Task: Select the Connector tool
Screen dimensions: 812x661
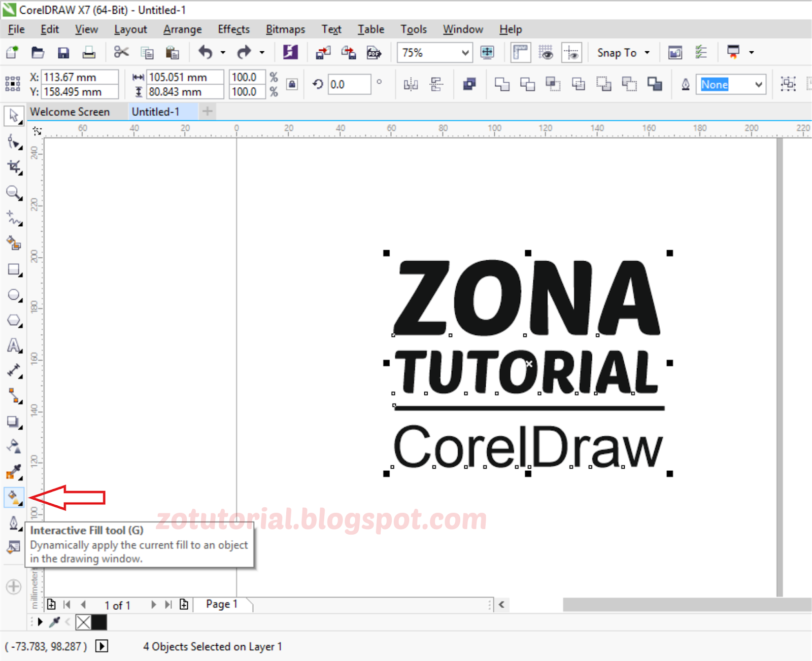Action: pos(14,396)
